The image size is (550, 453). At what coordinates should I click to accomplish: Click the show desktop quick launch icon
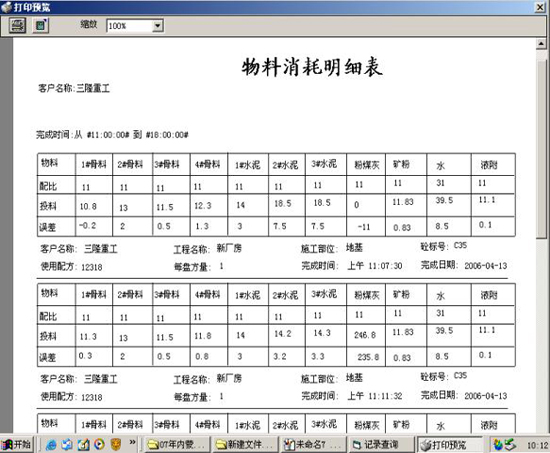(83, 445)
